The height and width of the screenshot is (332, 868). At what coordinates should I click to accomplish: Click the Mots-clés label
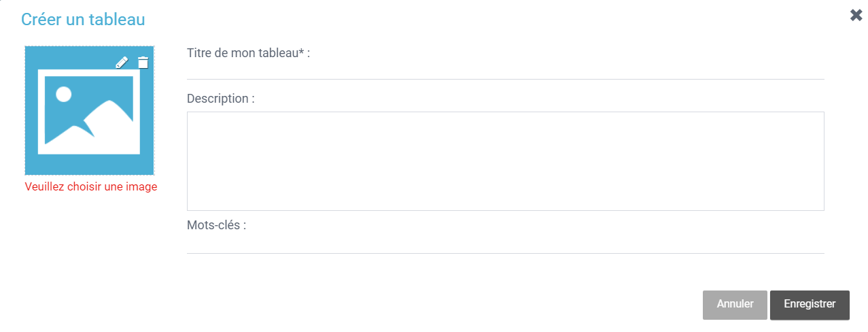(217, 225)
